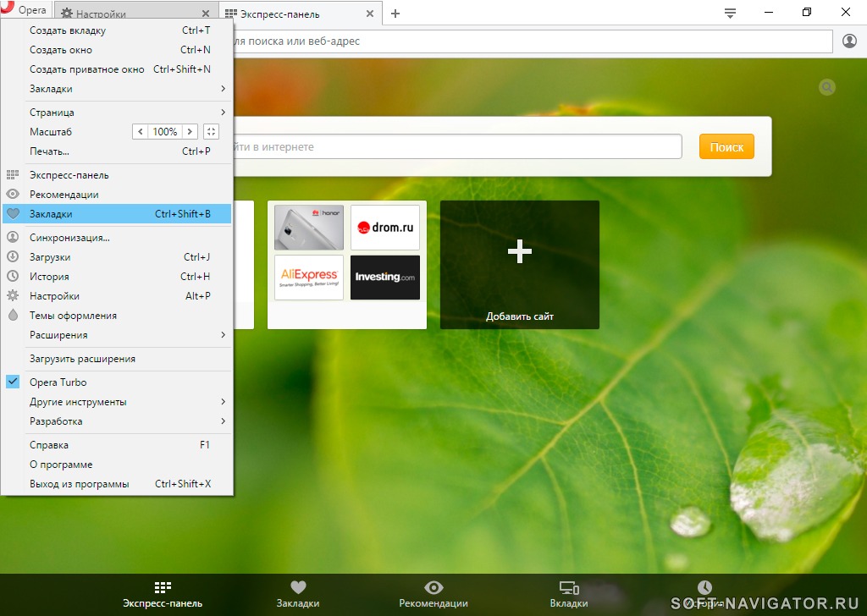Click the История clock icon
The width and height of the screenshot is (867, 616).
[13, 276]
